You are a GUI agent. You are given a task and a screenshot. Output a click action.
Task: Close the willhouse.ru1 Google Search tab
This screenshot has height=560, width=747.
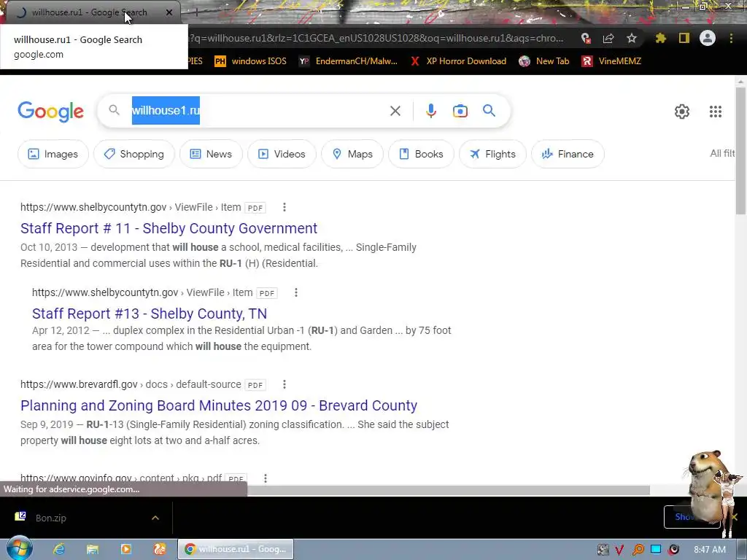(169, 12)
